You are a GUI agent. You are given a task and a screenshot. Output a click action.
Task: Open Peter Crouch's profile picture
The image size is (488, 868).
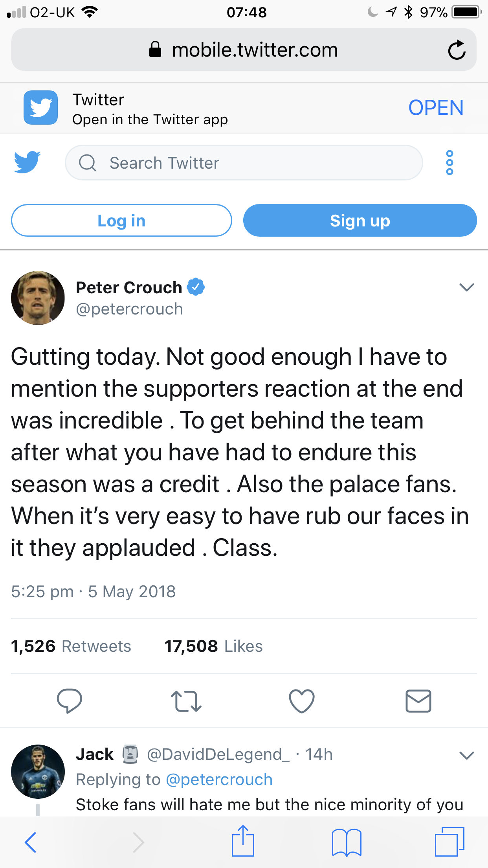pos(38,298)
